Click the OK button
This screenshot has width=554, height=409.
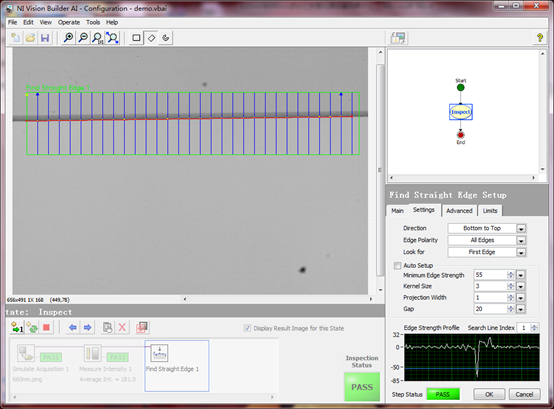point(489,394)
